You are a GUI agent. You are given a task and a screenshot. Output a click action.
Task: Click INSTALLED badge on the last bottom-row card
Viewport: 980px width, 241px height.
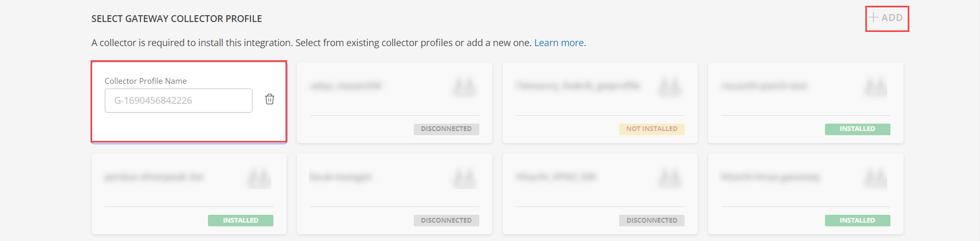tap(857, 221)
